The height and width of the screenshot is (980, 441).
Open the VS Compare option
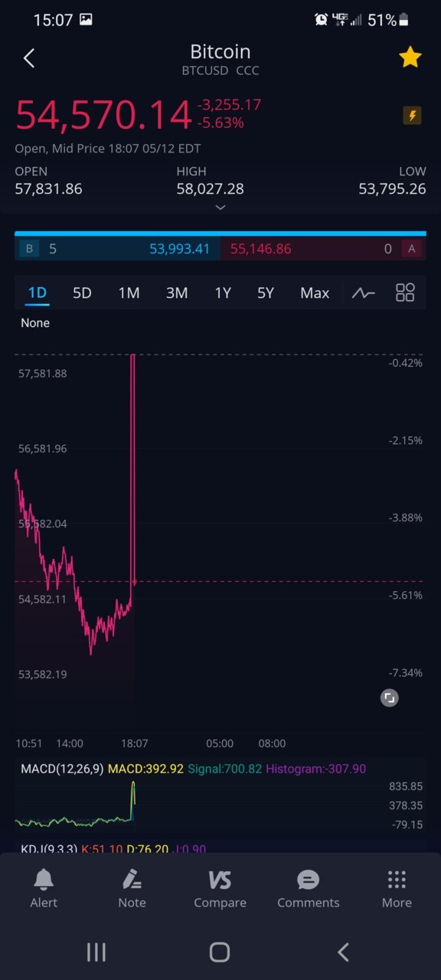220,889
